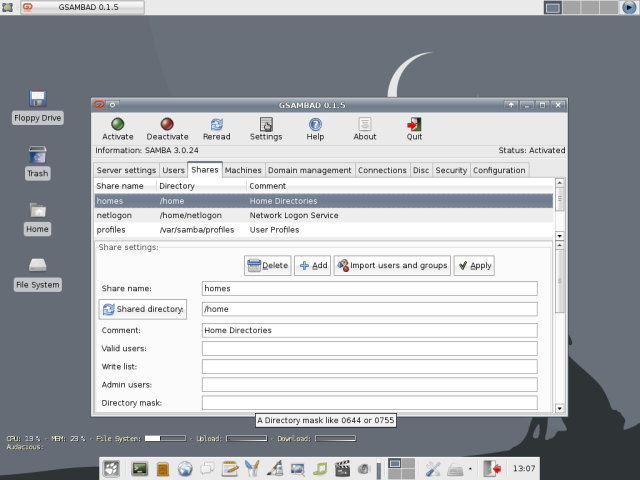Switch to the Users tab
The height and width of the screenshot is (480, 640).
[x=173, y=170]
